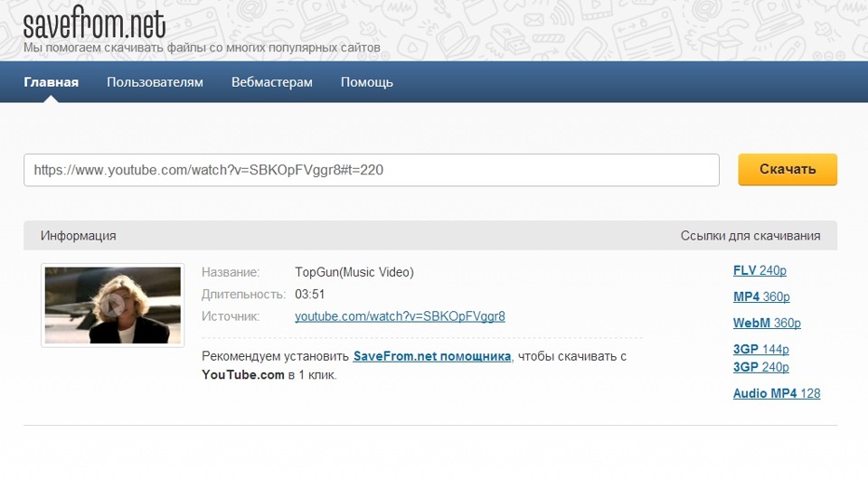Screen dimensions: 868x480
Task: Click the site tagline Мы помогаем скачивать файлы
Action: tap(202, 48)
